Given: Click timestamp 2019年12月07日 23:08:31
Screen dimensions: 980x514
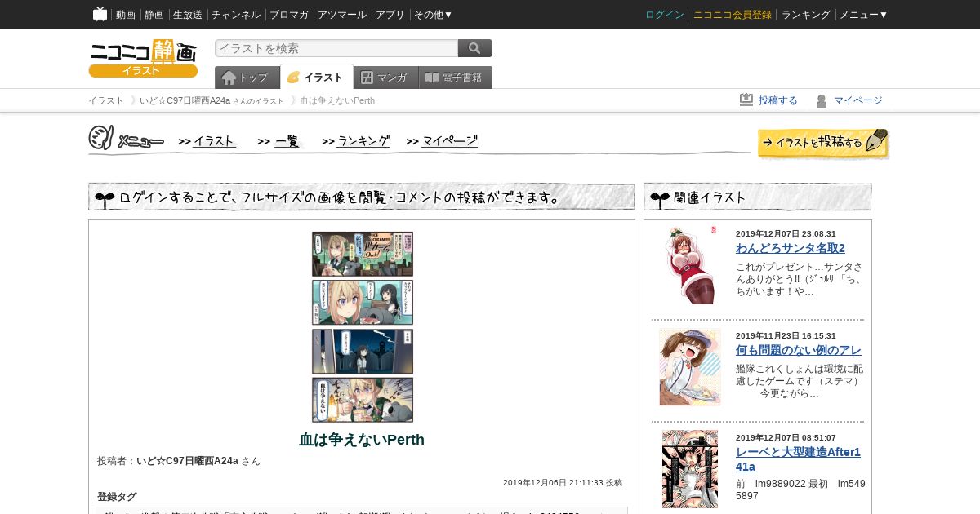Looking at the screenshot, I should pos(786,234).
